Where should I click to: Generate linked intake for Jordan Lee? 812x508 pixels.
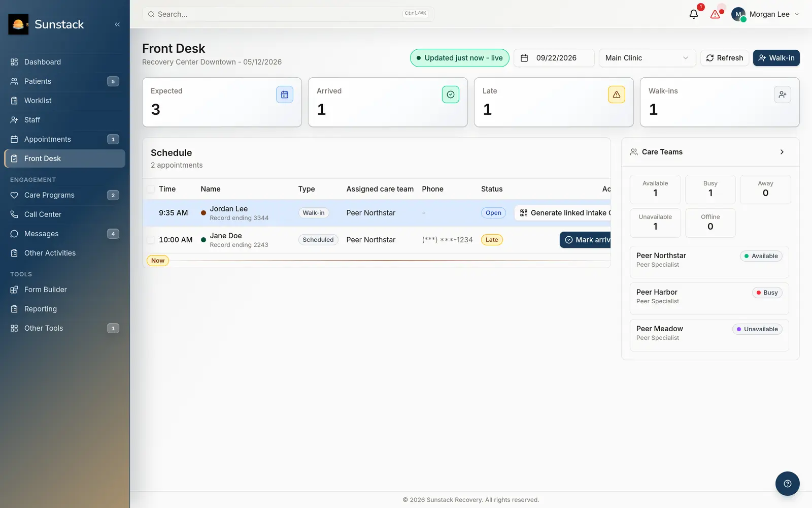pos(563,213)
